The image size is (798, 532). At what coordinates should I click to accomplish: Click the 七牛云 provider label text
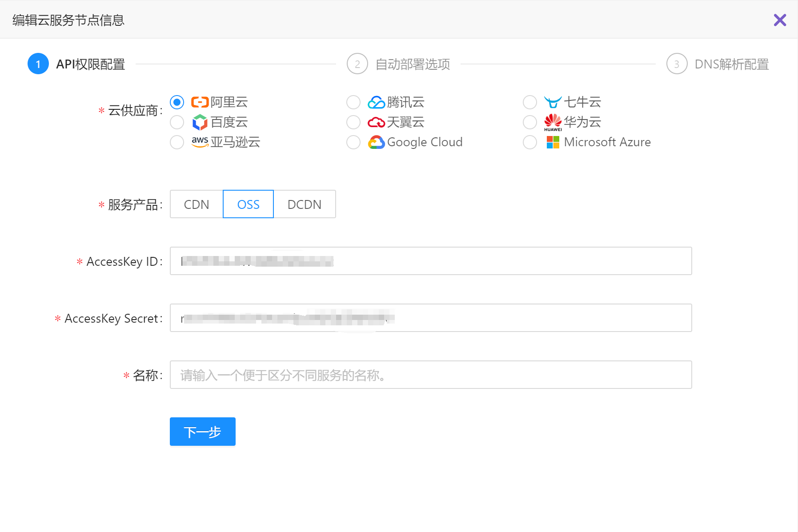pyautogui.click(x=582, y=102)
